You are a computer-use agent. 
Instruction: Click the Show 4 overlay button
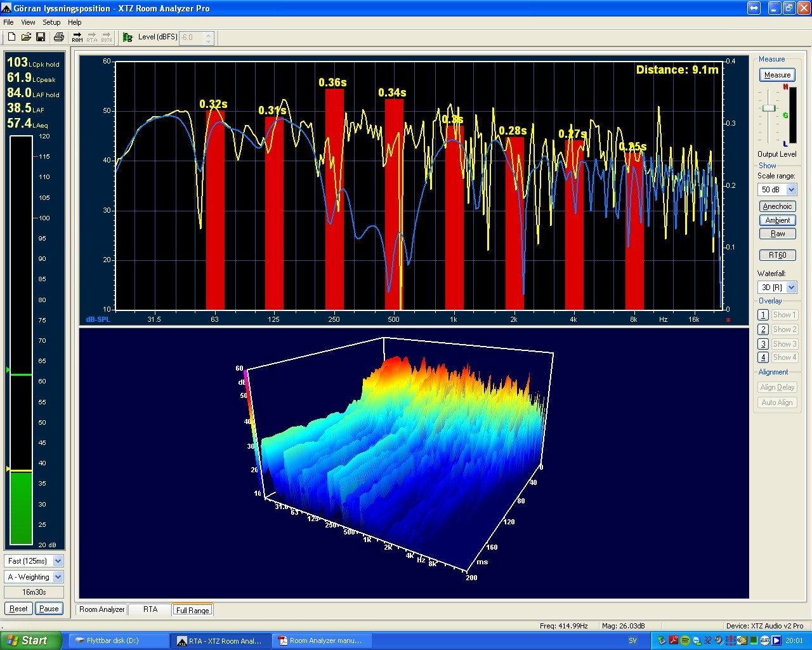coord(784,357)
